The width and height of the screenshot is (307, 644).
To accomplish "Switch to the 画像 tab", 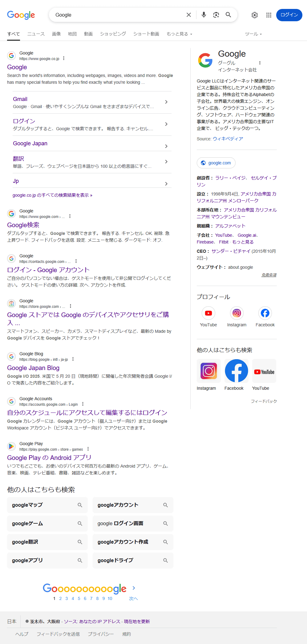I will pos(56,34).
